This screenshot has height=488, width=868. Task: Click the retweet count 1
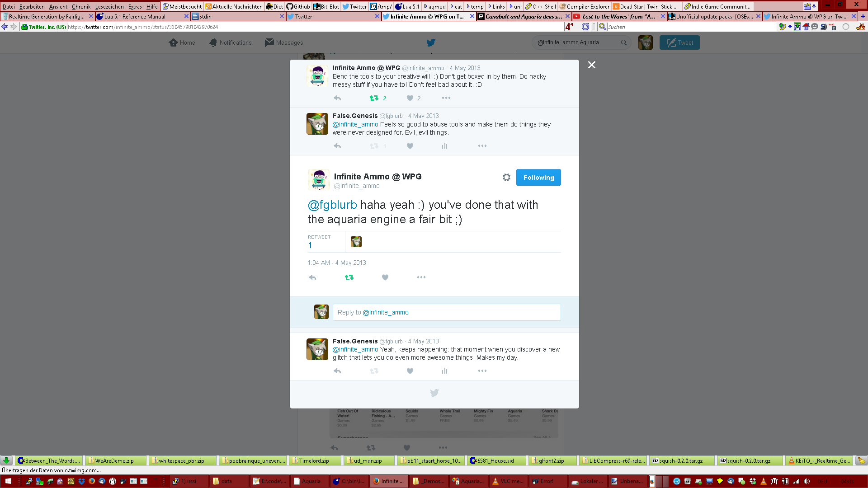pyautogui.click(x=310, y=245)
